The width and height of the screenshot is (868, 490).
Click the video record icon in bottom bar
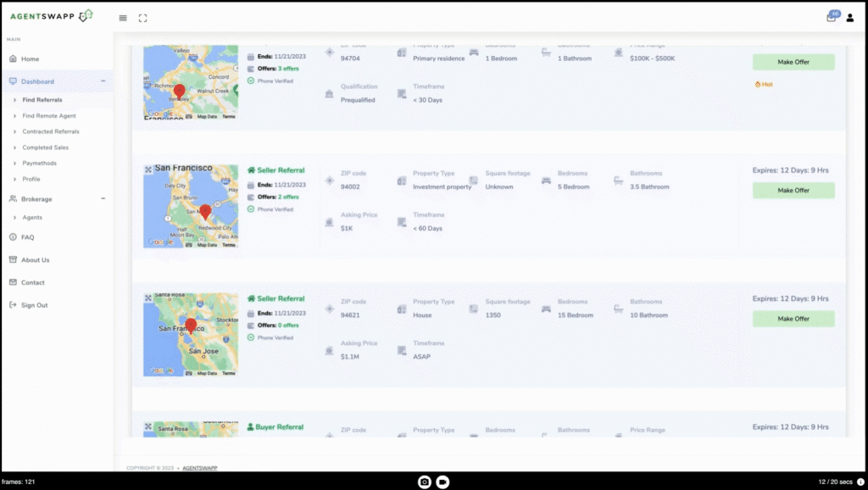click(x=442, y=482)
